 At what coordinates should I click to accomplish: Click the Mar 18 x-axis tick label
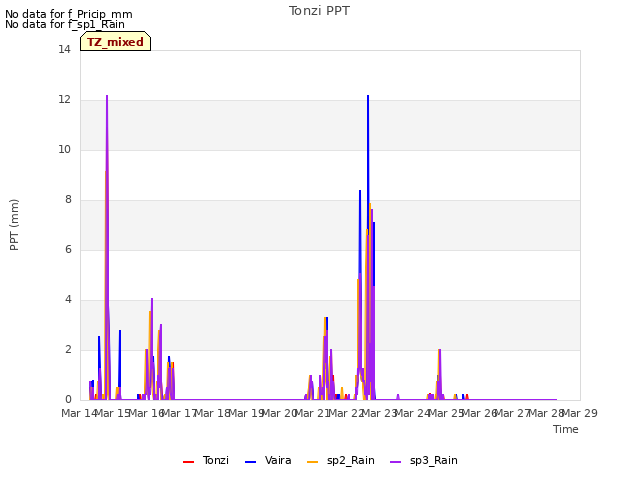point(213,413)
